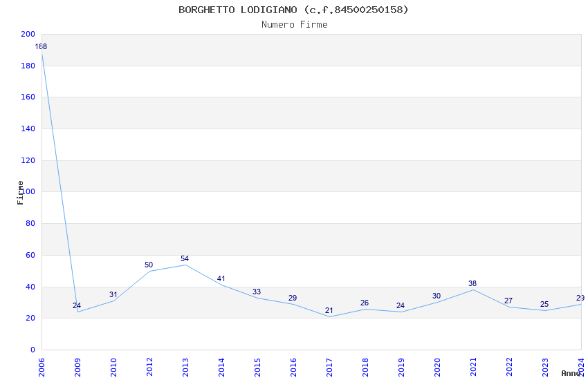Click the y-axis value 180
The image size is (588, 380).
pos(28,66)
